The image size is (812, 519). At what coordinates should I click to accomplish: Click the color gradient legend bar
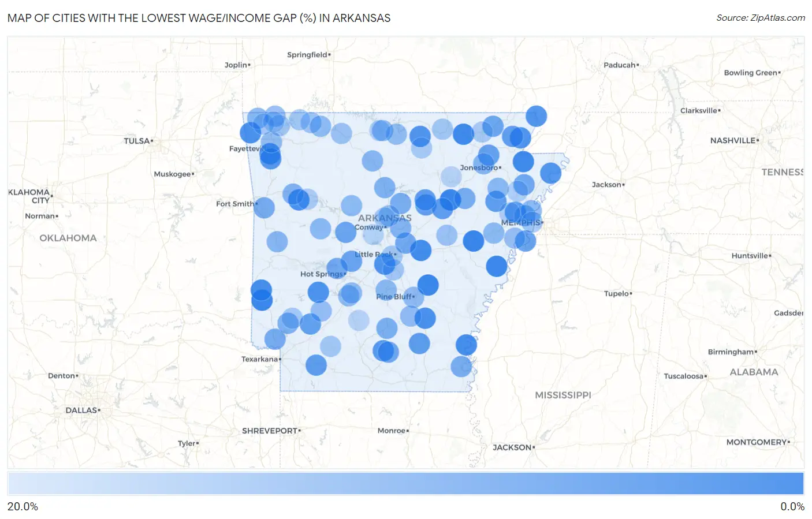[x=405, y=483]
